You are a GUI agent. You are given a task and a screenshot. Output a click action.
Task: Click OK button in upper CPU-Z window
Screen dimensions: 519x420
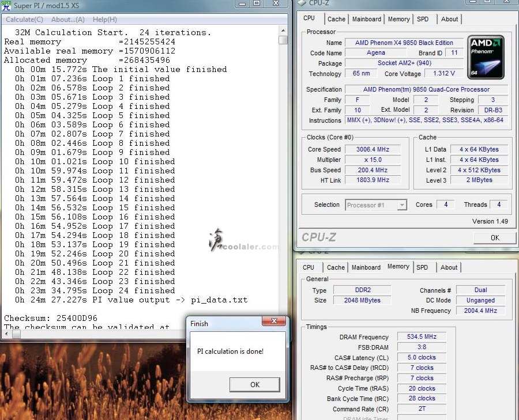[x=495, y=238]
